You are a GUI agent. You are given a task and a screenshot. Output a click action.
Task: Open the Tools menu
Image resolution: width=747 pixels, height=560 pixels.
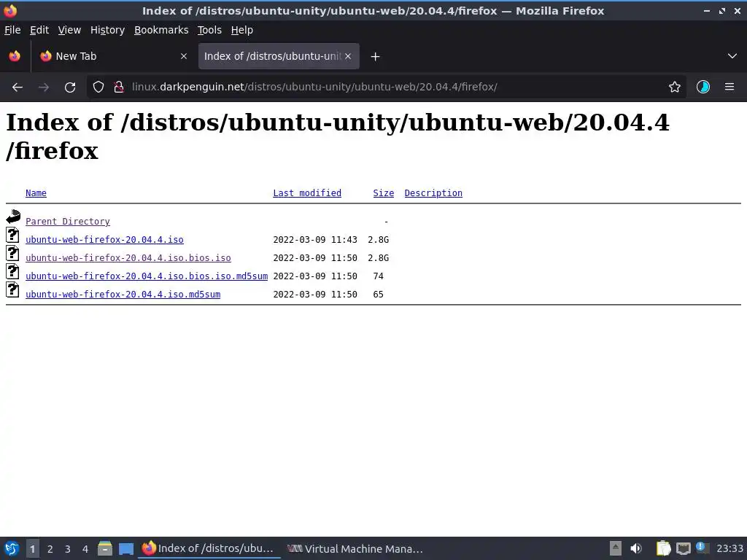[209, 30]
